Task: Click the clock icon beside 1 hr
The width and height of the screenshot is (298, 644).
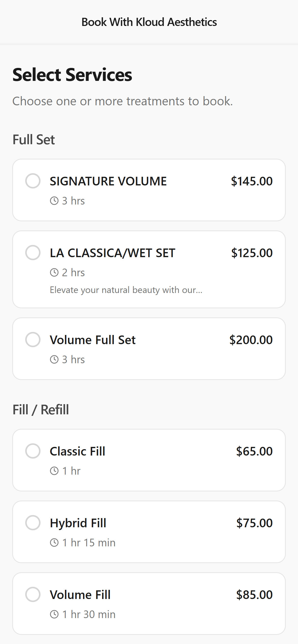Action: [54, 471]
